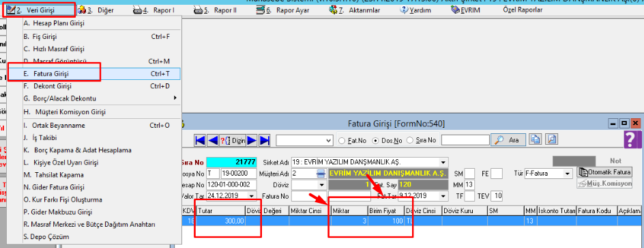The image size is (644, 248).
Task: Click the Tutar cell 300,00
Action: 220,221
